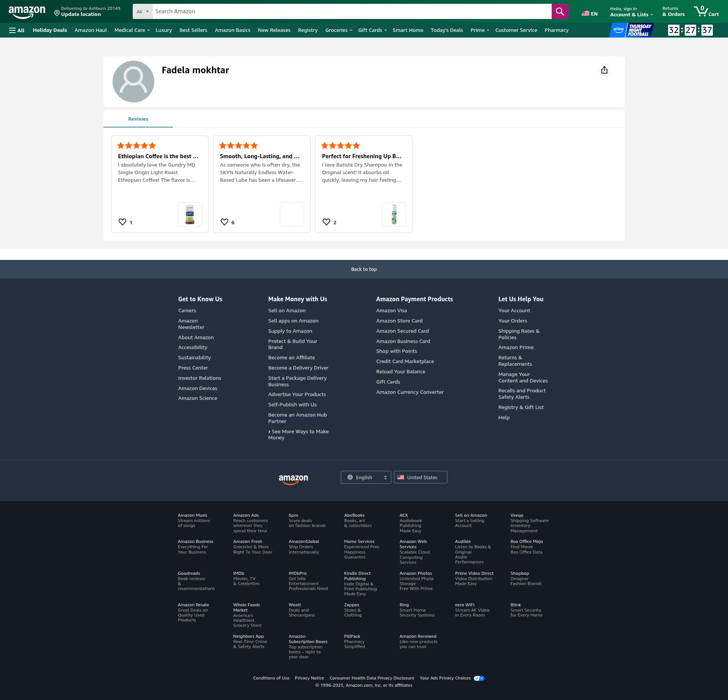Click the Prime Thursday Night Football banner
This screenshot has width=728, height=700.
(632, 30)
